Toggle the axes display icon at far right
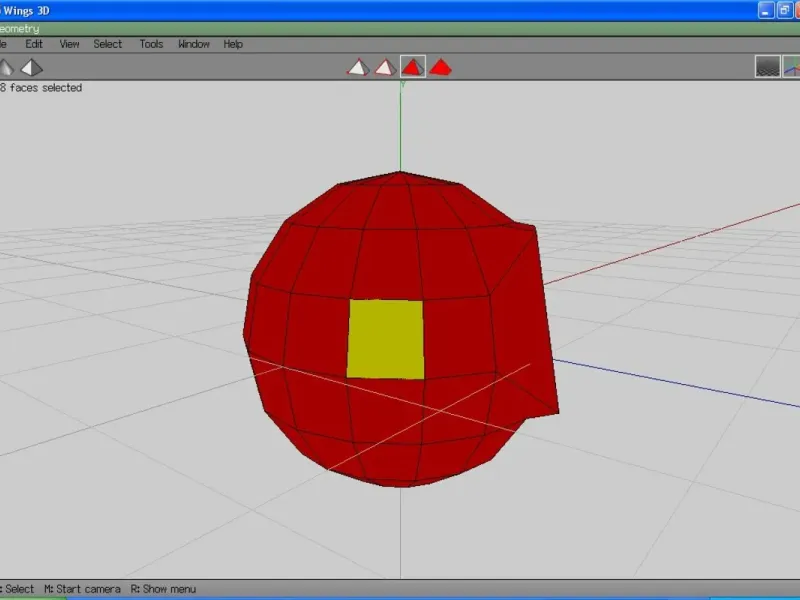The image size is (800, 600). coord(792,67)
